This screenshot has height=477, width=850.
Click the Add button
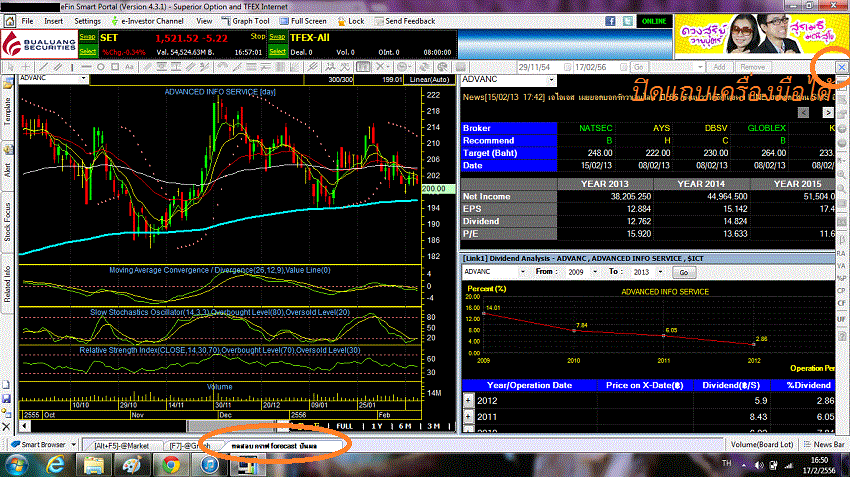pyautogui.click(x=719, y=67)
